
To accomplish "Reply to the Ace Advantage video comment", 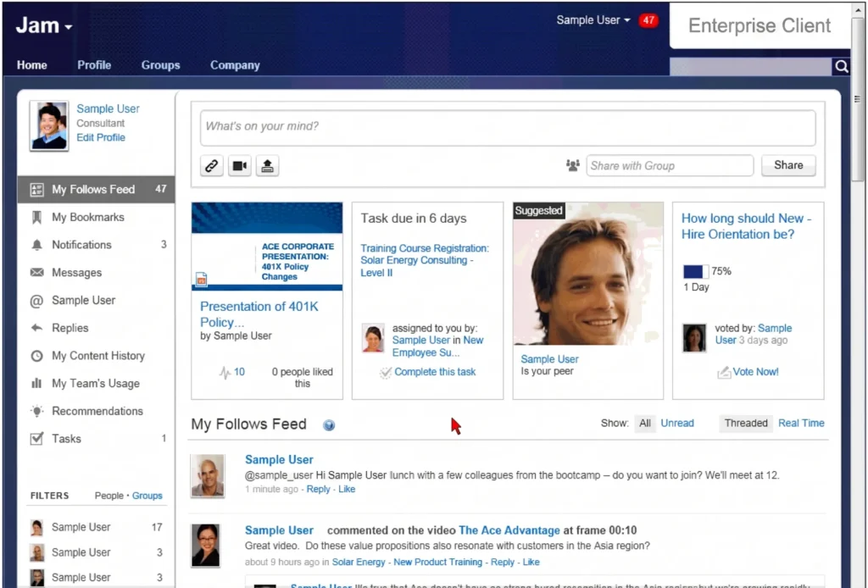I will 503,562.
